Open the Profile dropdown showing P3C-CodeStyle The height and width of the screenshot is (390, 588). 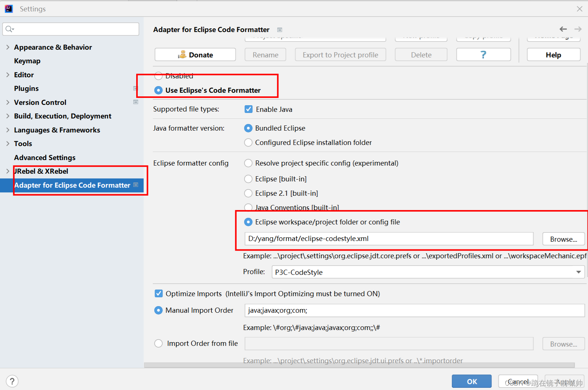click(x=428, y=272)
